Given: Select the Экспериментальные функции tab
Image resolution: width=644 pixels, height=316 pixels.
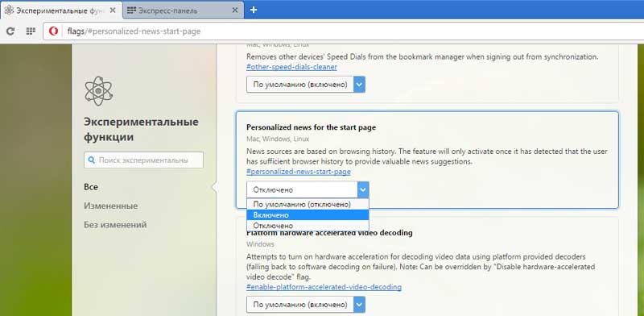Looking at the screenshot, I should point(61,10).
